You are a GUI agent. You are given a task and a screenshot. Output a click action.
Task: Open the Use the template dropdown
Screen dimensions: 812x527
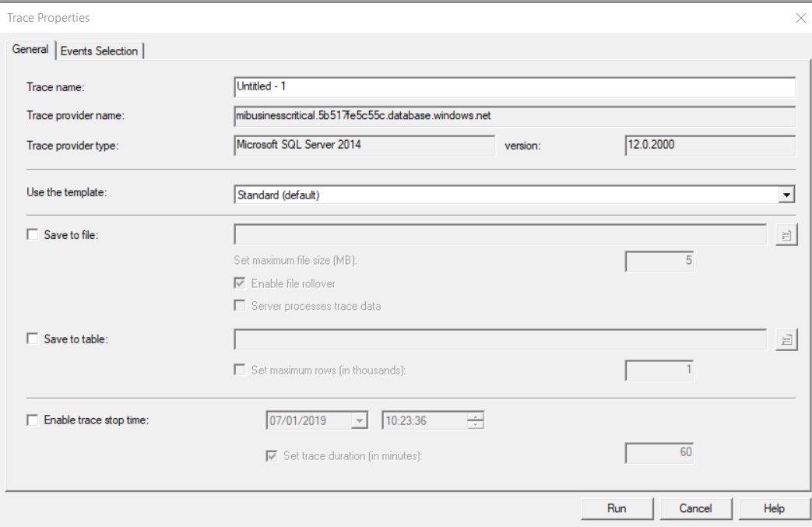click(786, 195)
